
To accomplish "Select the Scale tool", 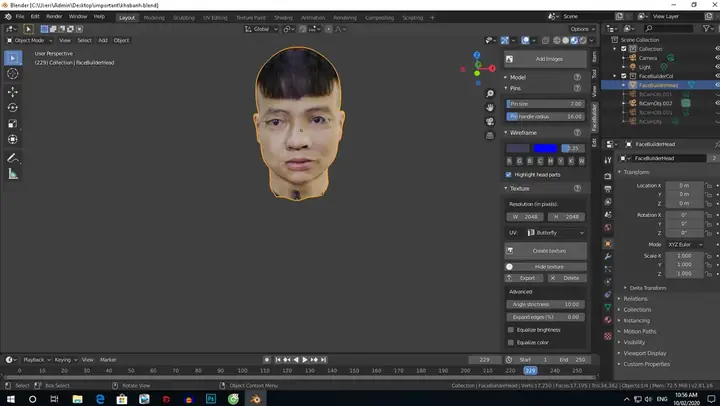I will click(x=13, y=124).
